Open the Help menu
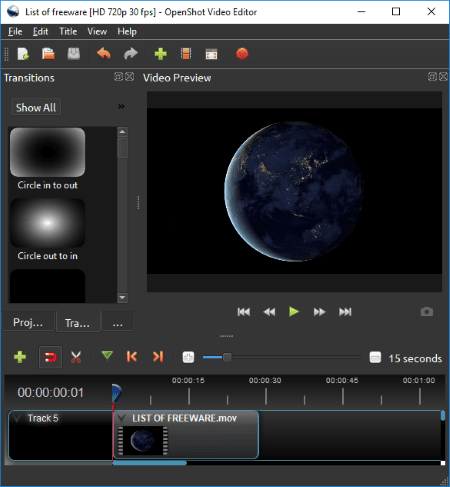The width and height of the screenshot is (450, 487). (127, 32)
